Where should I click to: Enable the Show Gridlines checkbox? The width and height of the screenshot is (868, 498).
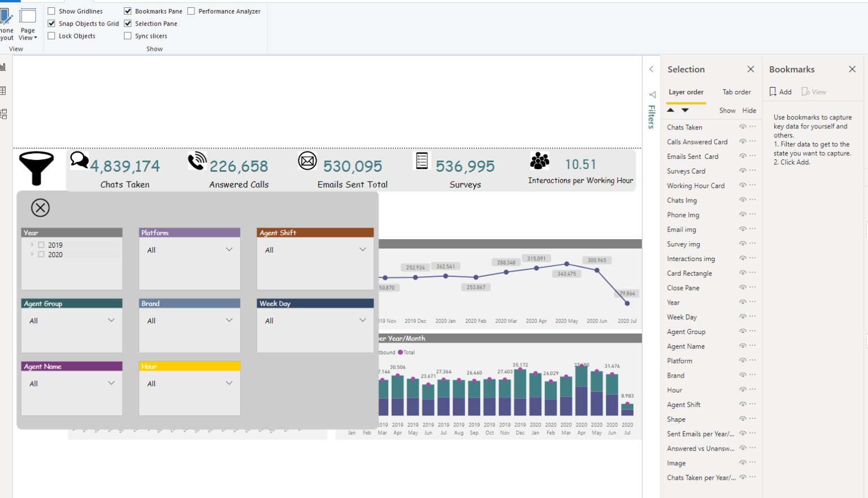click(x=51, y=11)
